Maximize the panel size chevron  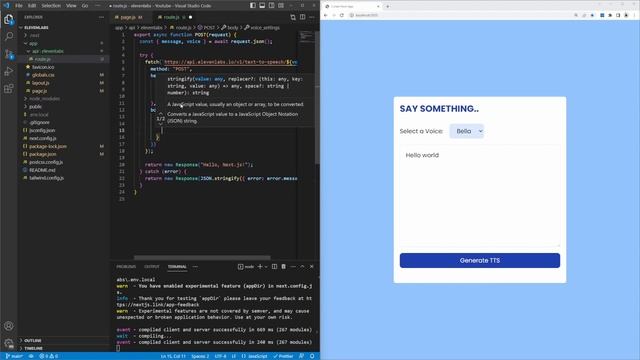pyautogui.click(x=302, y=267)
